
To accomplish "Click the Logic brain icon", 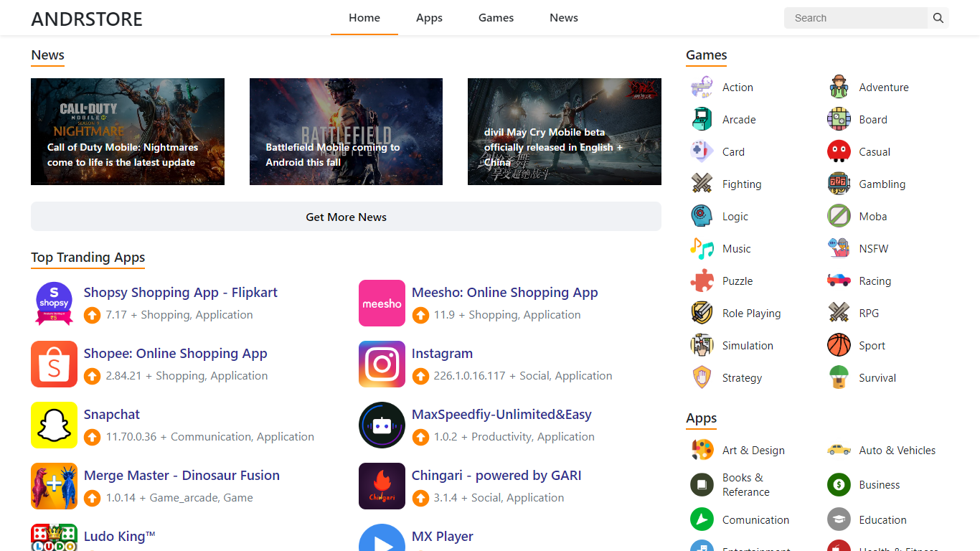I will click(x=702, y=216).
